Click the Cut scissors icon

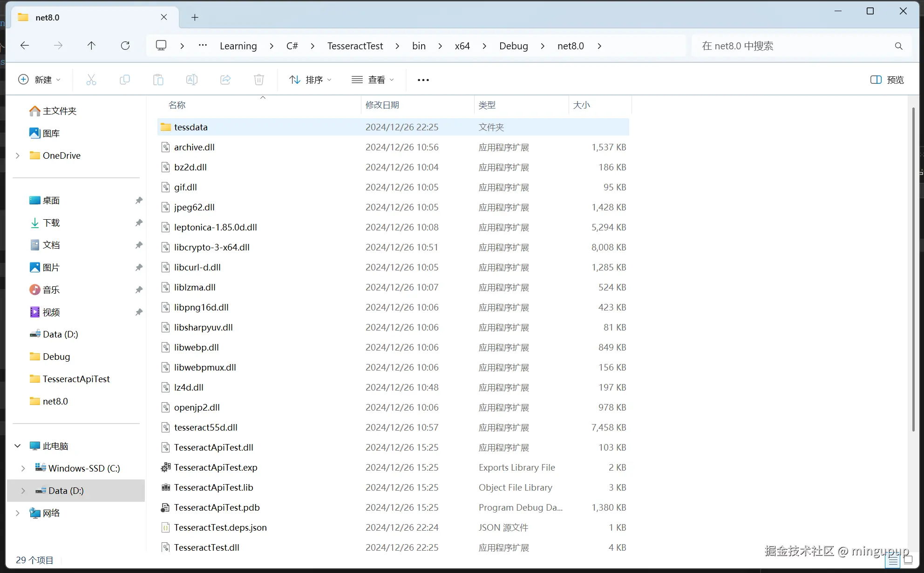tap(91, 80)
